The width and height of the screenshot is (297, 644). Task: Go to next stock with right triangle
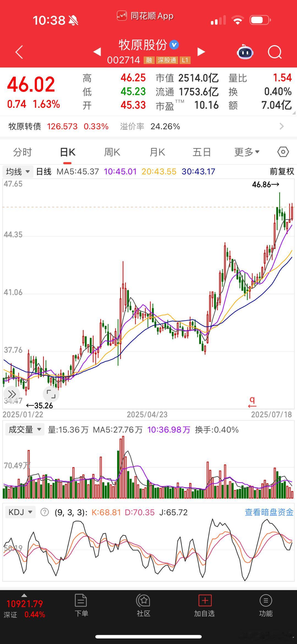point(201,52)
